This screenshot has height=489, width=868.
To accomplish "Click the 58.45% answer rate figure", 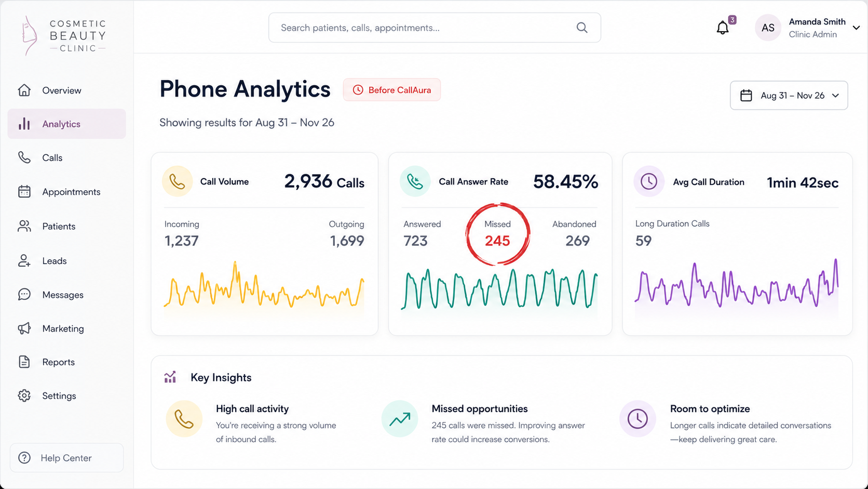I will pos(566,182).
